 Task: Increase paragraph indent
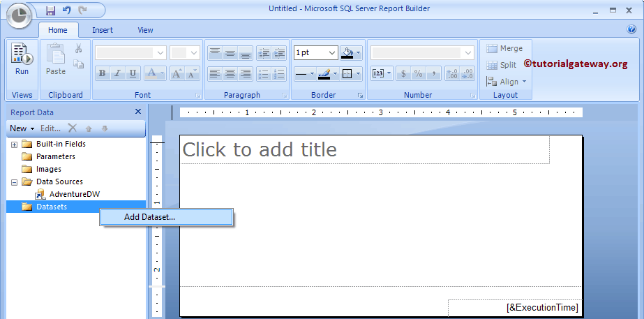(x=279, y=53)
